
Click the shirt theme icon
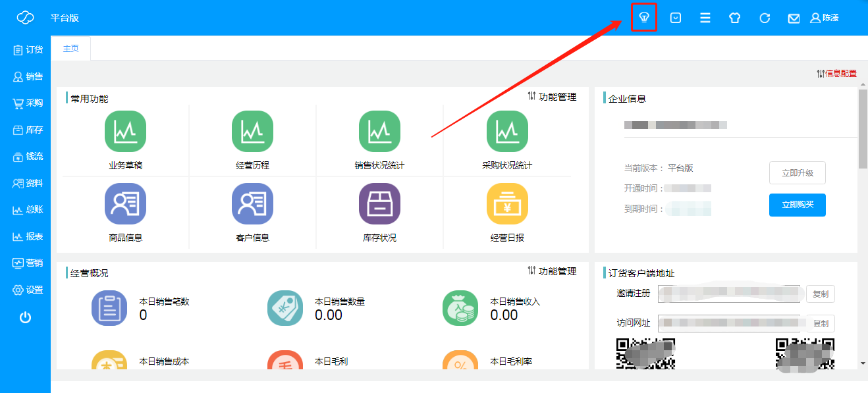point(734,18)
